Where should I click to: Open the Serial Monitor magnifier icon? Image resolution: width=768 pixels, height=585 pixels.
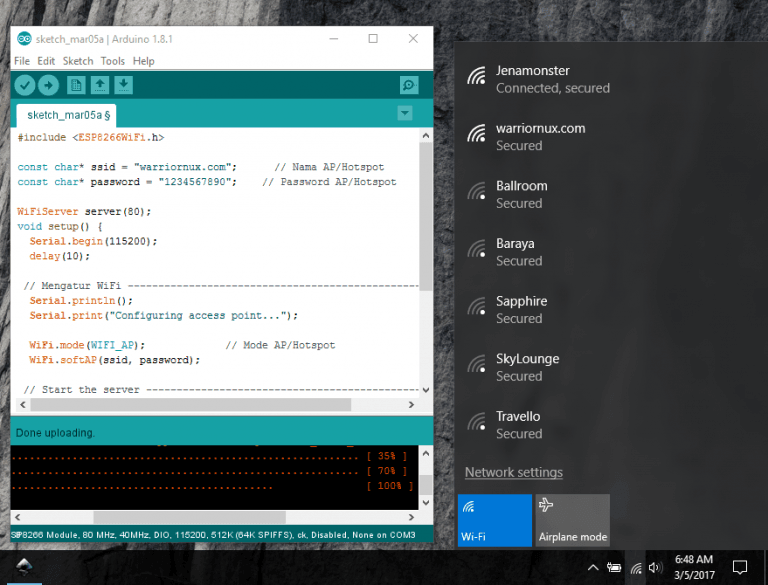click(x=408, y=85)
